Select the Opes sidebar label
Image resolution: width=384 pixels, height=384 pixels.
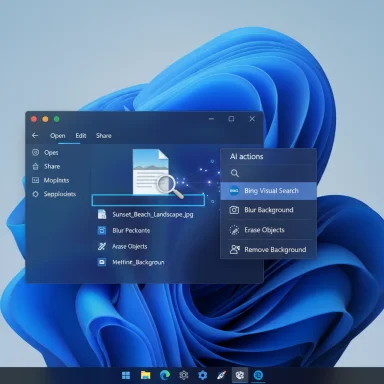[51, 153]
